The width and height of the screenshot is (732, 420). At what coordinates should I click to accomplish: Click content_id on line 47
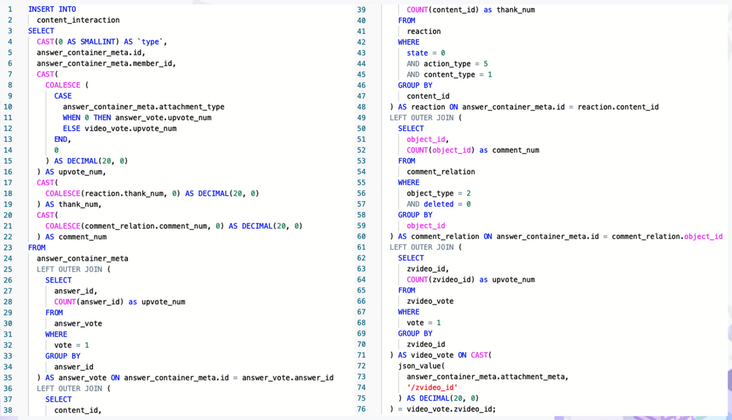tap(428, 96)
